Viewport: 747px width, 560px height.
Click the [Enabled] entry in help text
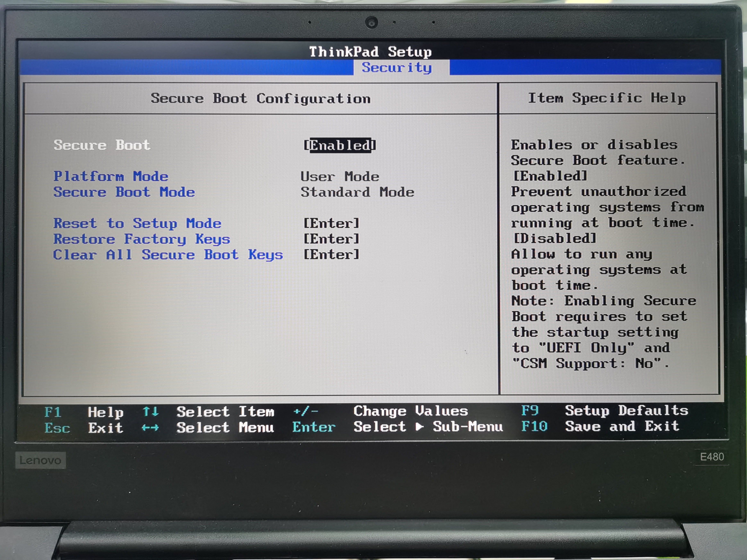click(550, 176)
